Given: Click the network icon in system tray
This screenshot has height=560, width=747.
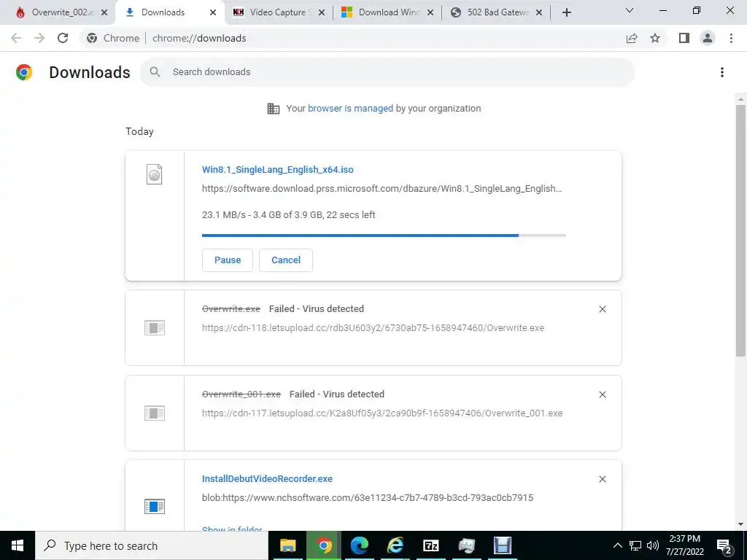Looking at the screenshot, I should coord(635,545).
